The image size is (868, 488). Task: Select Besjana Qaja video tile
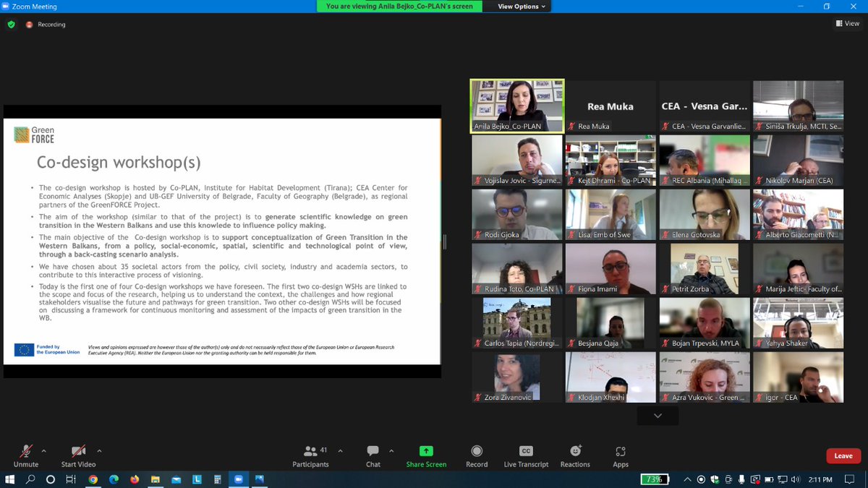click(x=610, y=323)
